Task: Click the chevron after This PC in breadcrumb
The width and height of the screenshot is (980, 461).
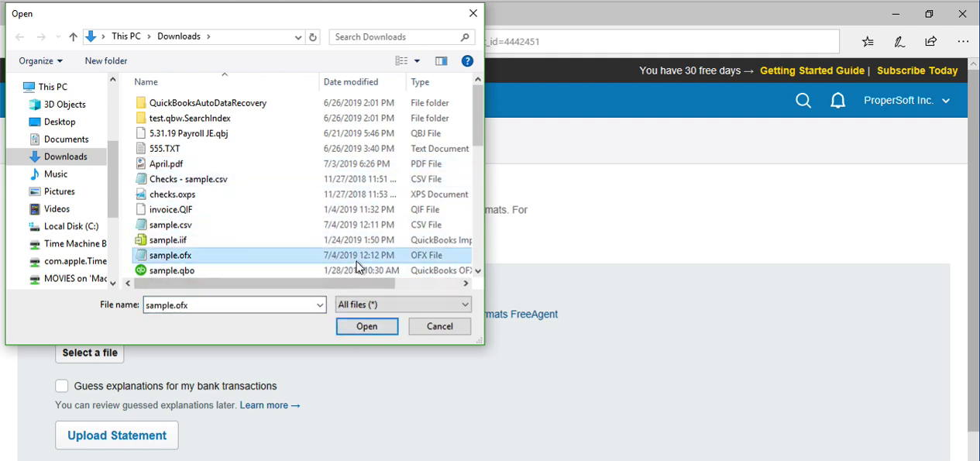Action: pos(150,36)
